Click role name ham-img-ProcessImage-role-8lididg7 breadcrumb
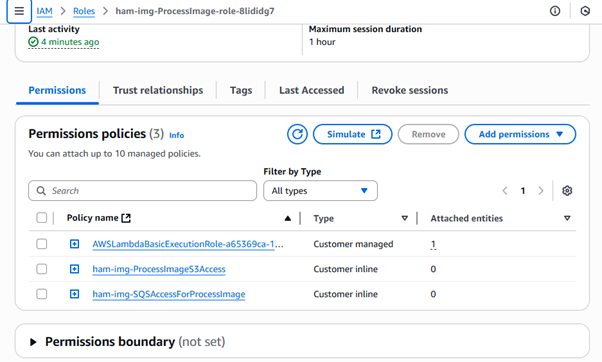This screenshot has height=362, width=602. pyautogui.click(x=195, y=11)
